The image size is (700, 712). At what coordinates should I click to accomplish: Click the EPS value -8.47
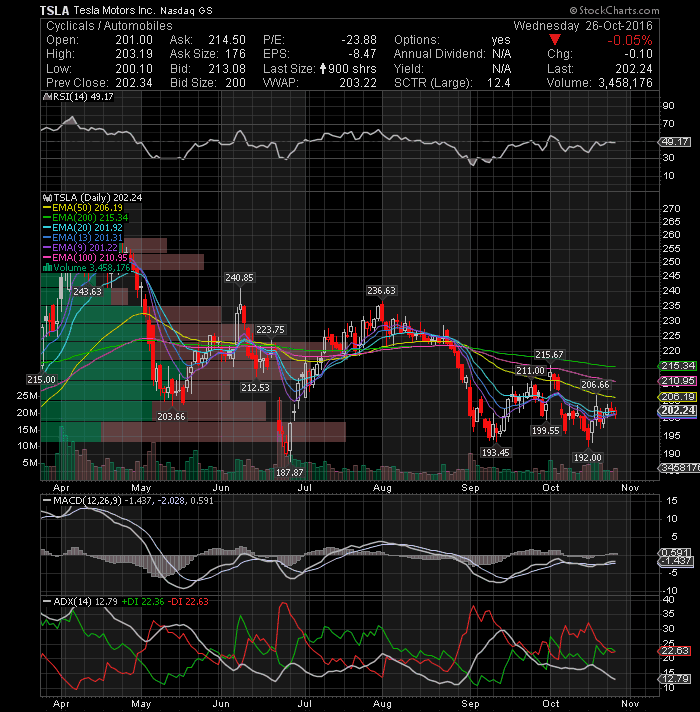(x=362, y=54)
